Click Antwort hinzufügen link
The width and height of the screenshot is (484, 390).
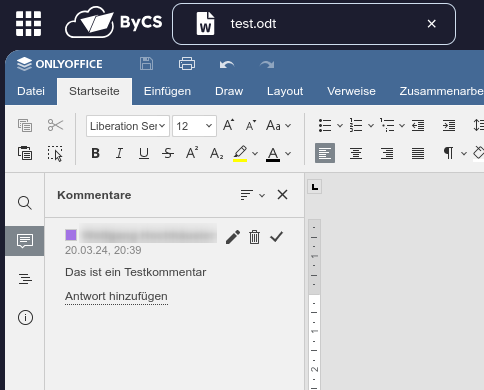pyautogui.click(x=116, y=296)
